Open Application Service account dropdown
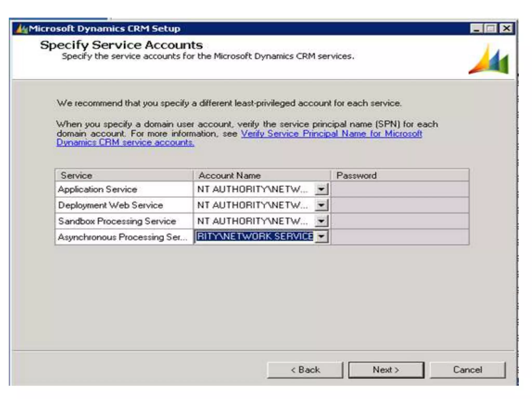The image size is (532, 399). [x=321, y=189]
